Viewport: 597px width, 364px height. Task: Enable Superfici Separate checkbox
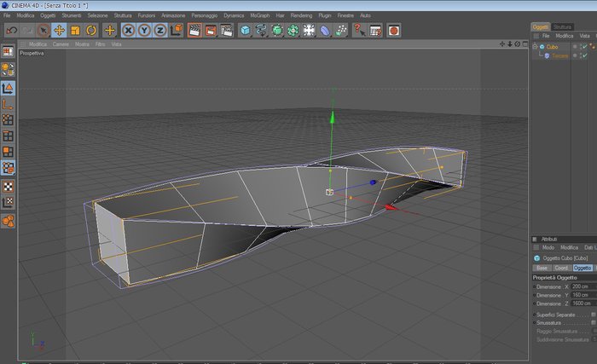coord(594,315)
